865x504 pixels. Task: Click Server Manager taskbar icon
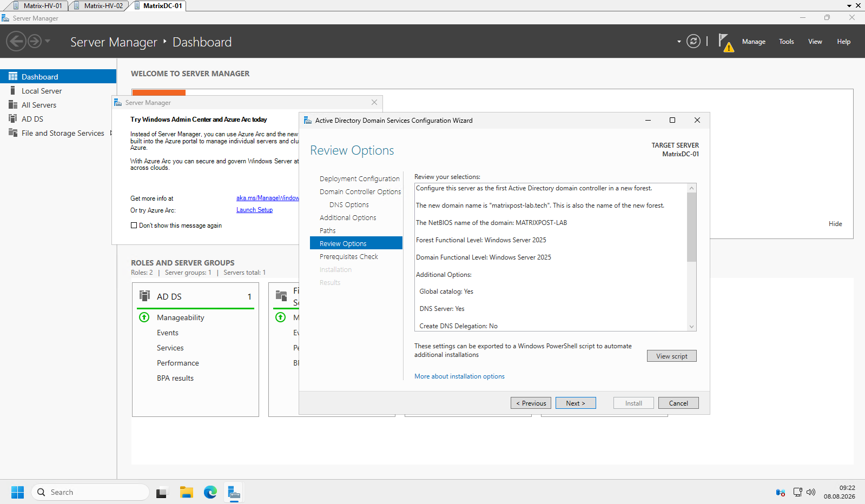234,492
